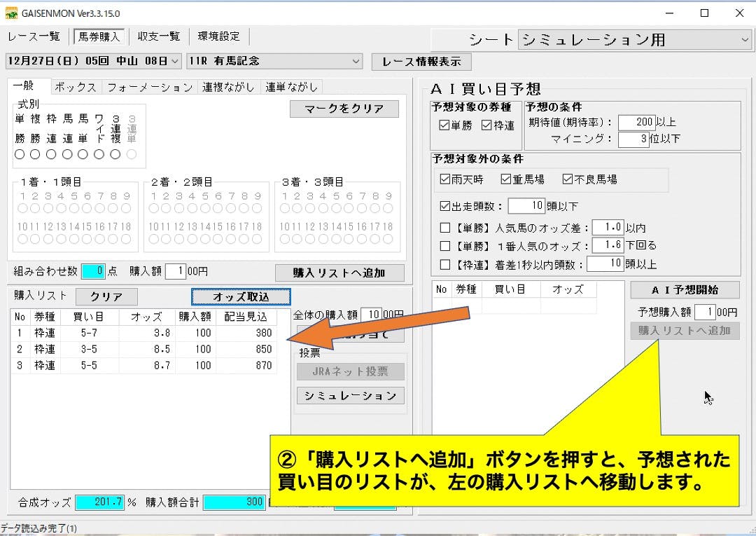This screenshot has width=756, height=536.
Task: Click the 着差1秒以内頭数 input field
Action: click(x=605, y=263)
